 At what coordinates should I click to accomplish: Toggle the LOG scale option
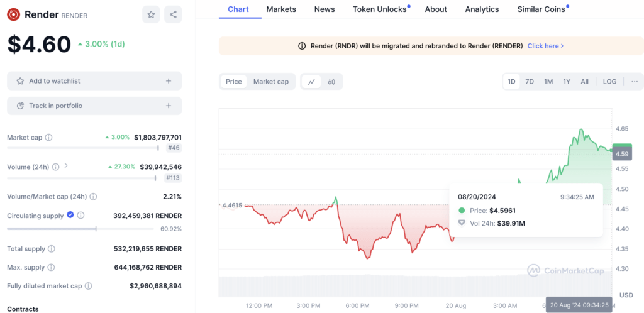[609, 82]
